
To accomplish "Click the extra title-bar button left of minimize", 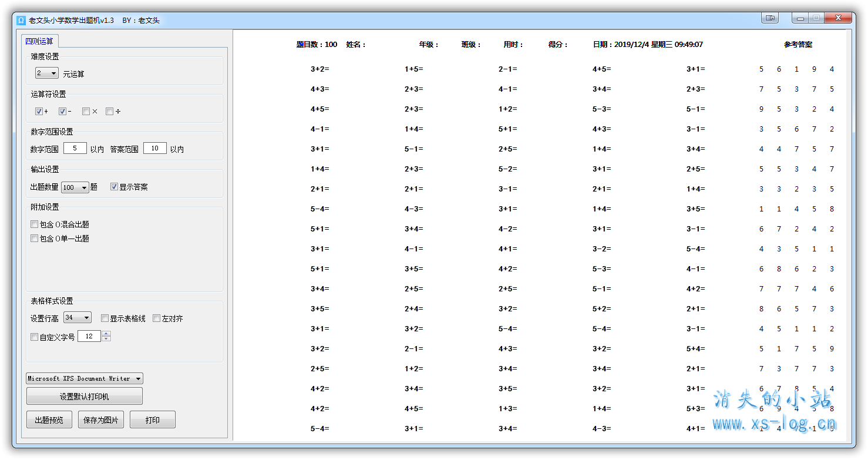I will click(x=770, y=18).
